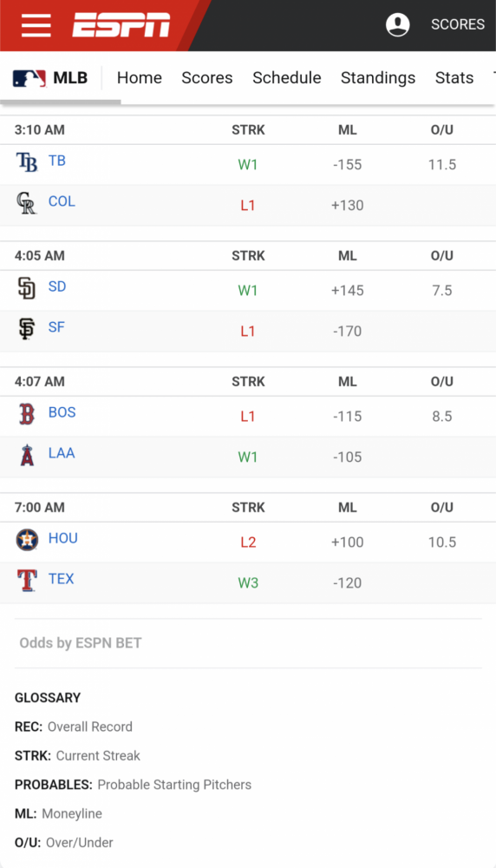Viewport: 496px width, 868px height.
Task: Go to the Home tab
Action: click(x=140, y=78)
